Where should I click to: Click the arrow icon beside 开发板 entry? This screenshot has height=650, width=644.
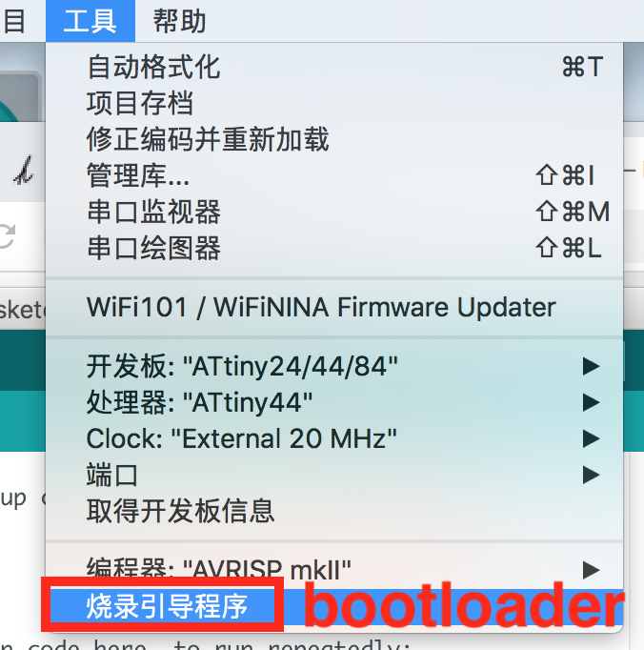[x=591, y=366]
